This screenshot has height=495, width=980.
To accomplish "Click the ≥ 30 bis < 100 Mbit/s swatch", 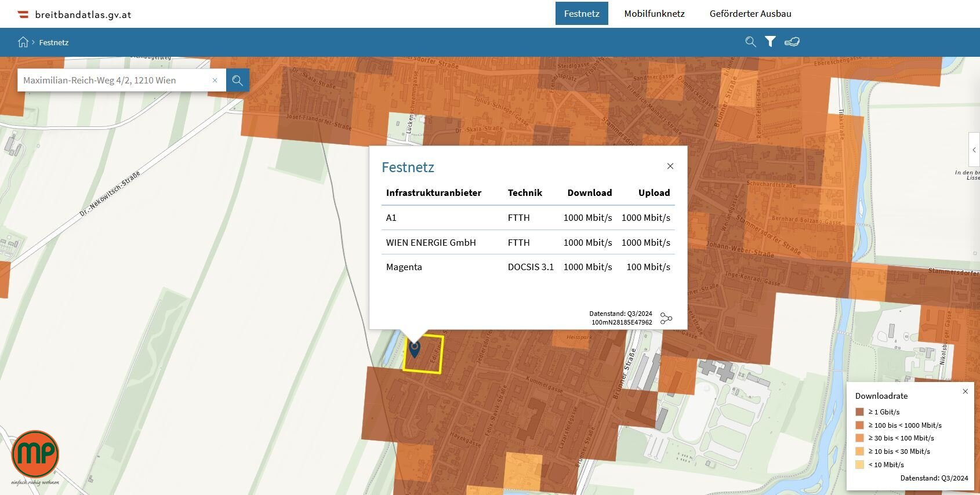I will 859,438.
